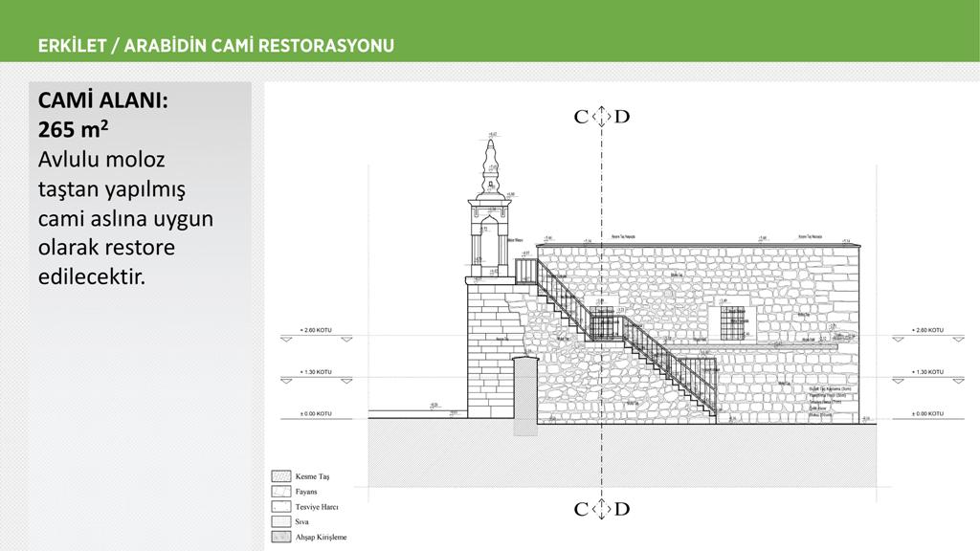Click the bottom C-D section marker arrow

pos(601,509)
